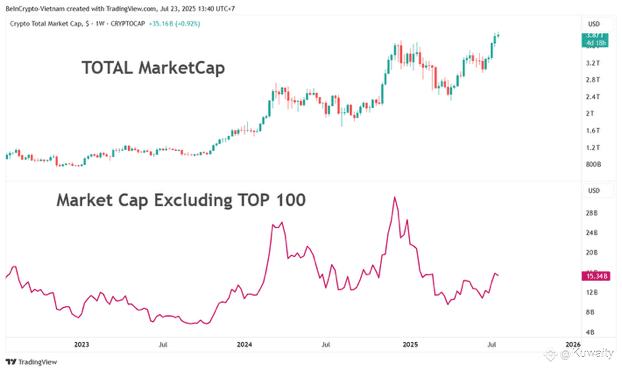
Task: Click the latest green candle at the chart's right edge
Action: 498,35
